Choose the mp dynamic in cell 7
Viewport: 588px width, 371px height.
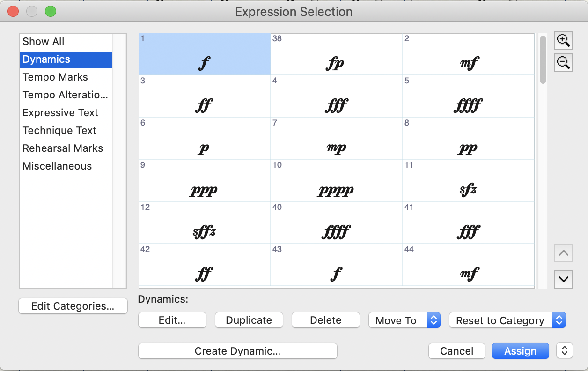pyautogui.click(x=336, y=139)
